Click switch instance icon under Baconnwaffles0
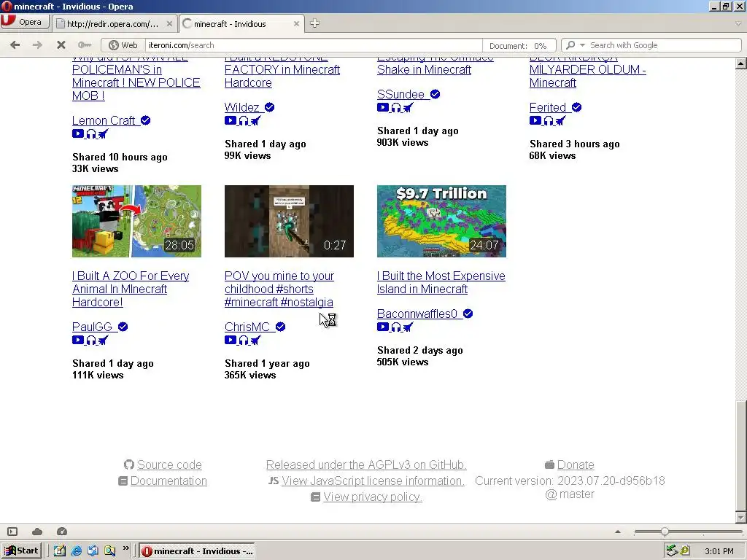Screen dimensions: 747x560 [x=407, y=327]
